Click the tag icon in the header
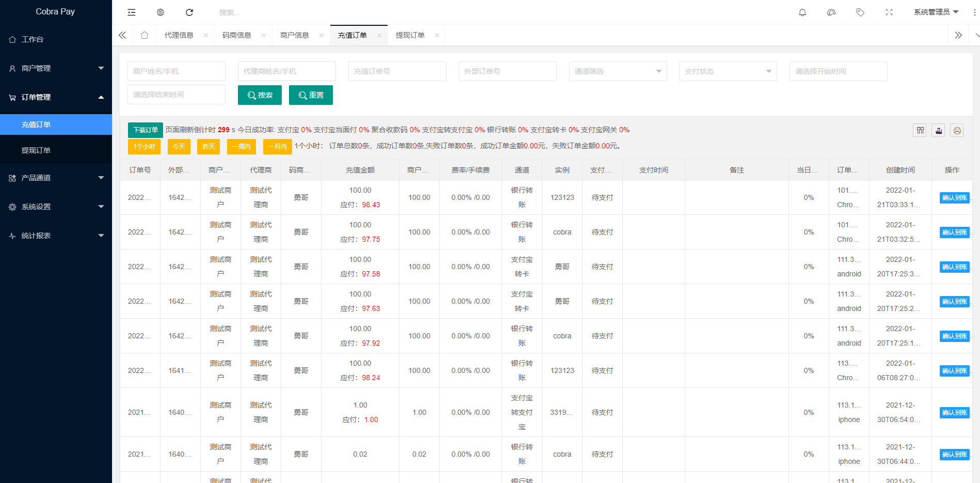 860,12
